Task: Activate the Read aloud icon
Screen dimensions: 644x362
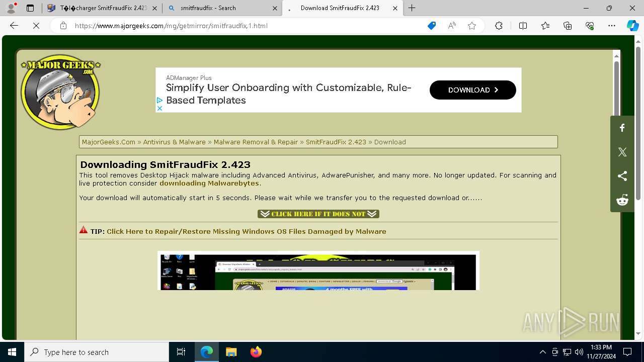Action: 452,26
